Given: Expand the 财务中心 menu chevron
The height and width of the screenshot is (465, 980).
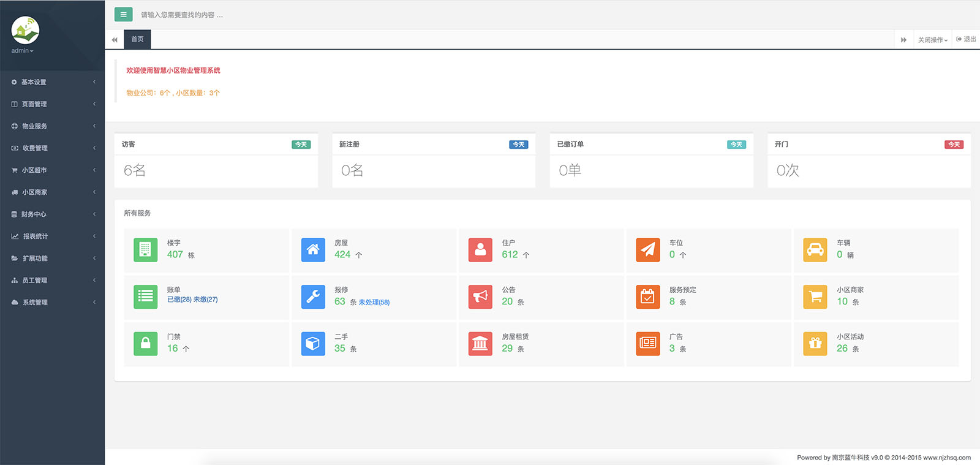Looking at the screenshot, I should coord(94,214).
